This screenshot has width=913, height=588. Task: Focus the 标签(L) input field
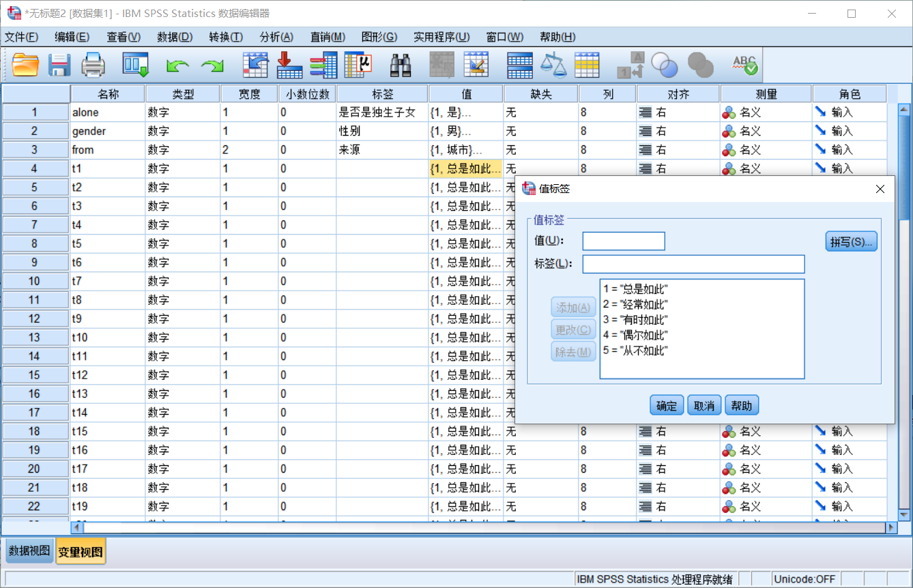pos(693,264)
